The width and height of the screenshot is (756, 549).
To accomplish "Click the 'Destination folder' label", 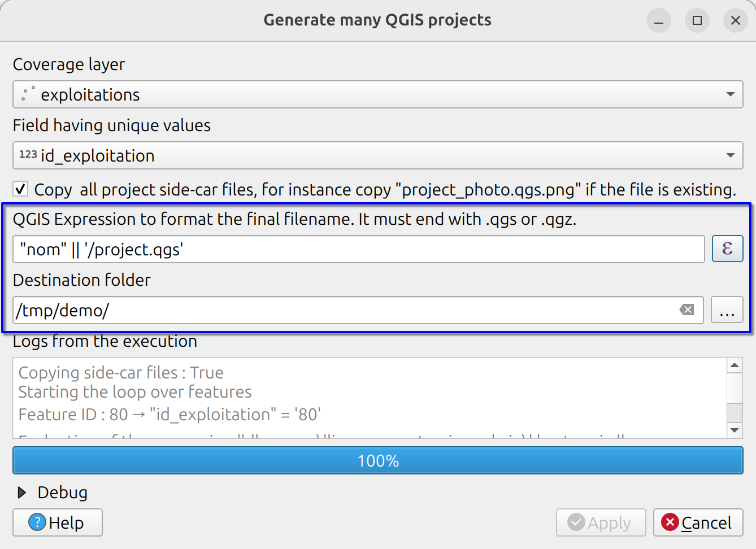I will pyautogui.click(x=82, y=280).
